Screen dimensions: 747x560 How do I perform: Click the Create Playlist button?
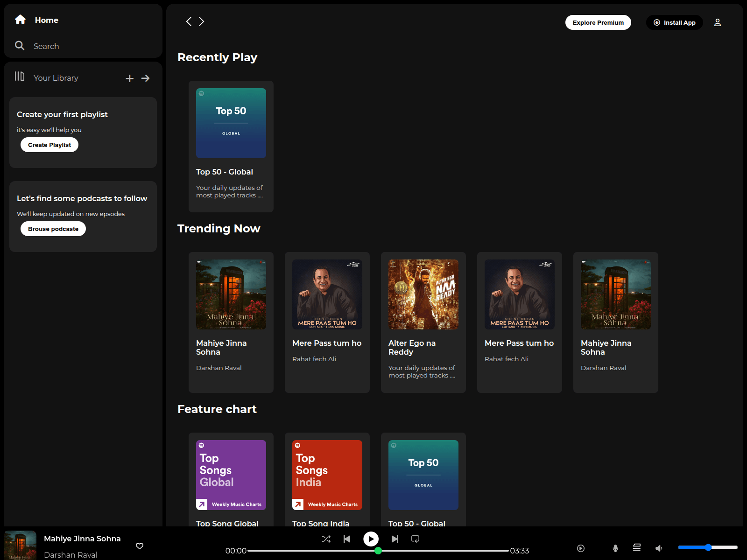click(x=49, y=145)
